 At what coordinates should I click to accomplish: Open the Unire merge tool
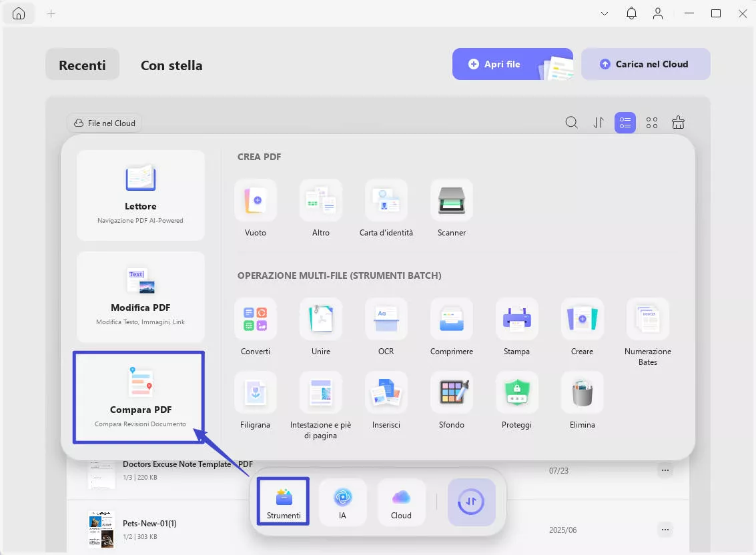[x=321, y=319]
